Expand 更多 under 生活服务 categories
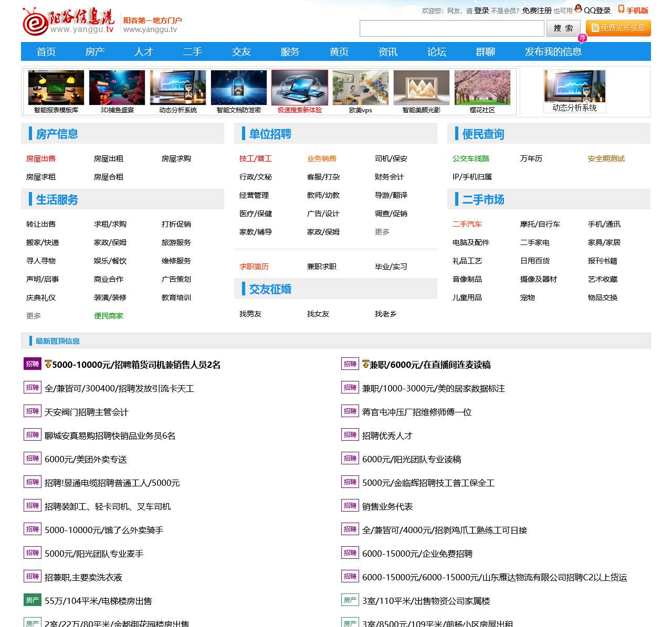 click(34, 316)
